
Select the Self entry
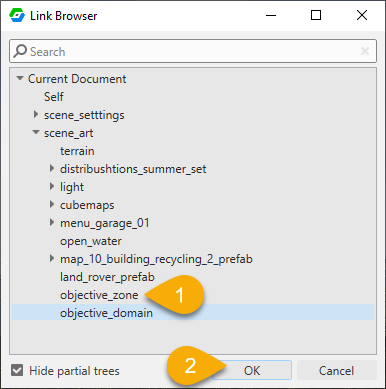[x=54, y=97]
